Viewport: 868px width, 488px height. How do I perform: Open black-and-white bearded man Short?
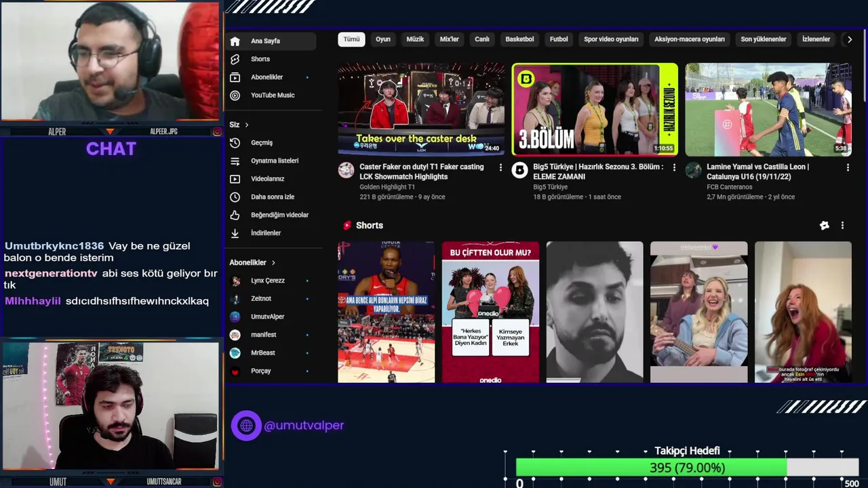595,312
